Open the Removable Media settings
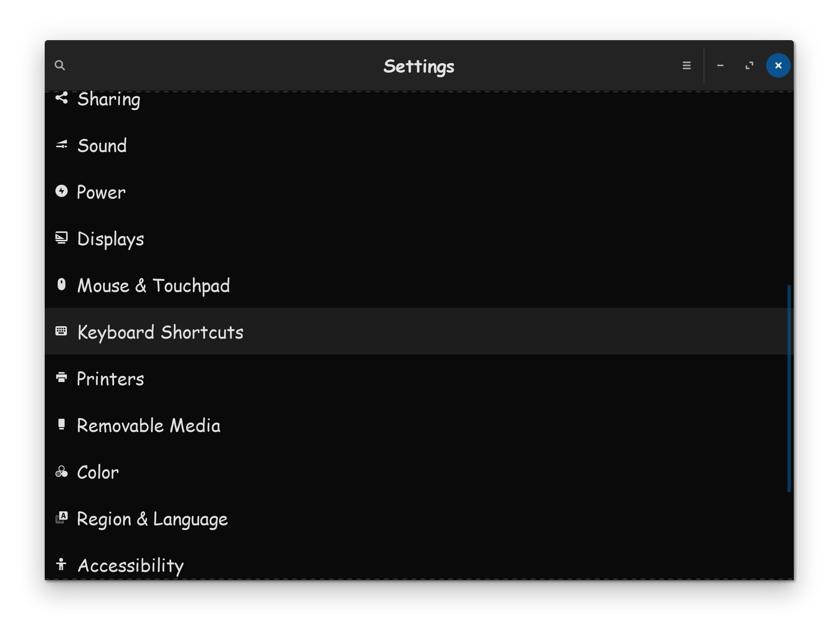840x631 pixels. [x=149, y=426]
